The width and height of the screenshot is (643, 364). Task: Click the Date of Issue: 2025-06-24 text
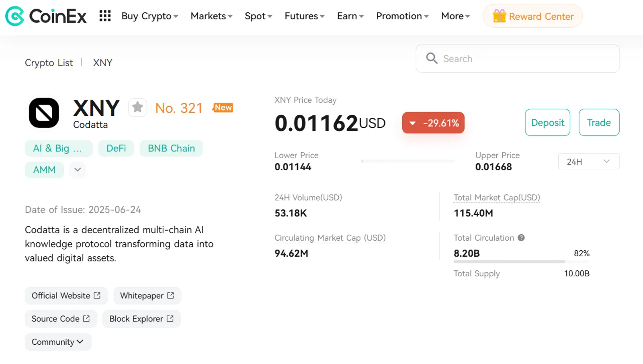[83, 210]
